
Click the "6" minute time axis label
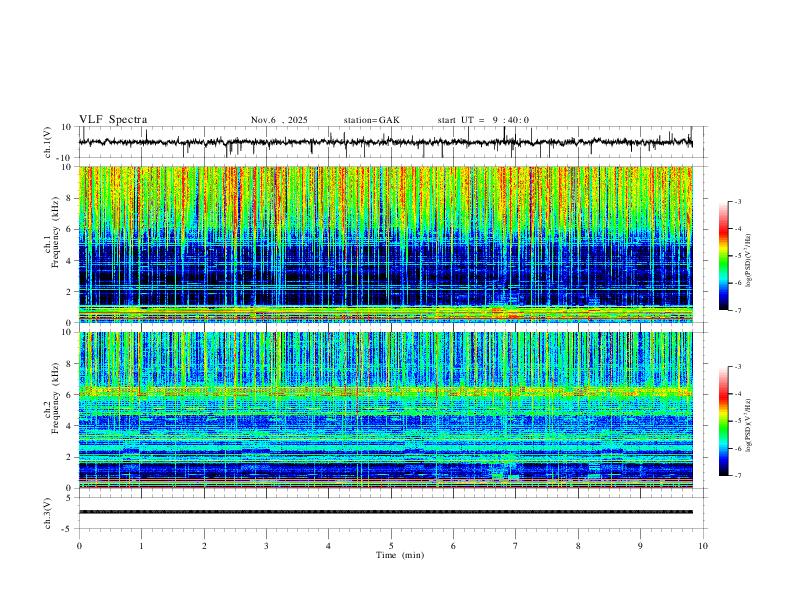[x=454, y=546]
